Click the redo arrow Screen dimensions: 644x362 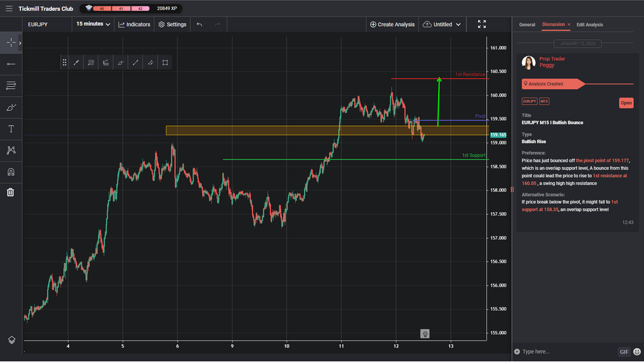(x=218, y=25)
